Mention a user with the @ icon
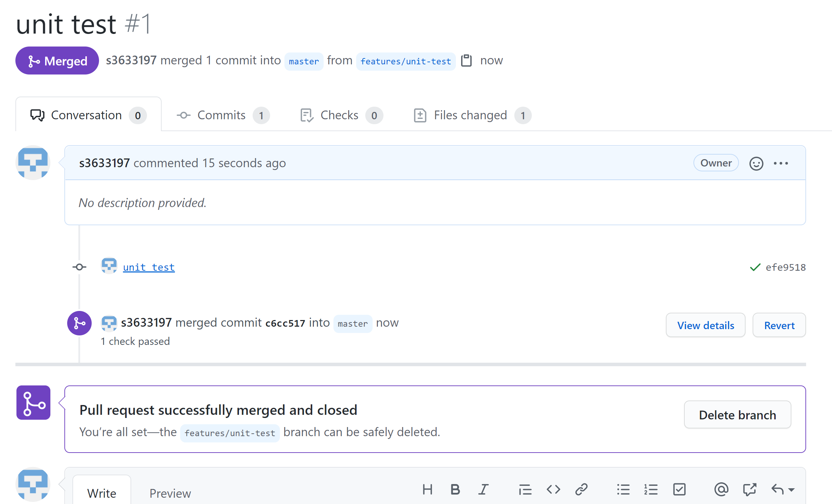The width and height of the screenshot is (832, 504). click(721, 489)
